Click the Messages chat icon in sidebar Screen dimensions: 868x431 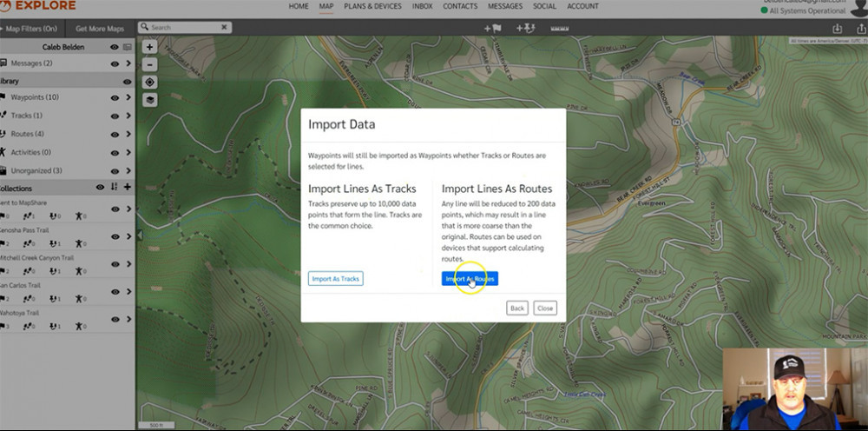(x=3, y=63)
